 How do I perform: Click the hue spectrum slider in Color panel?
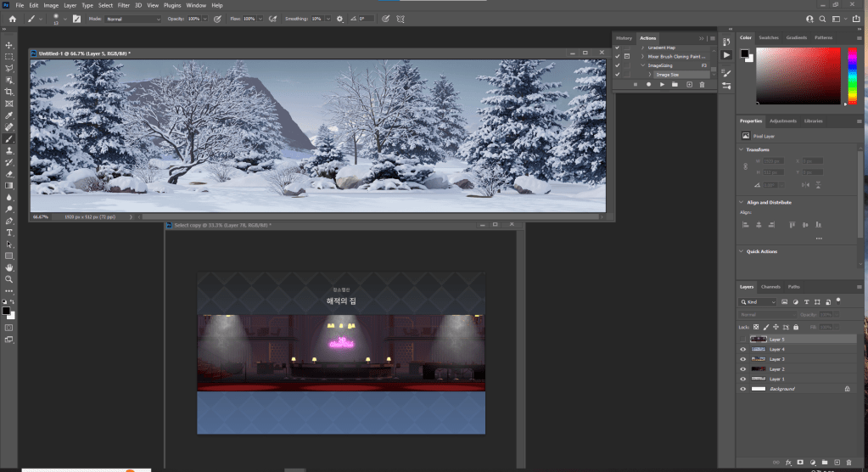click(x=852, y=75)
